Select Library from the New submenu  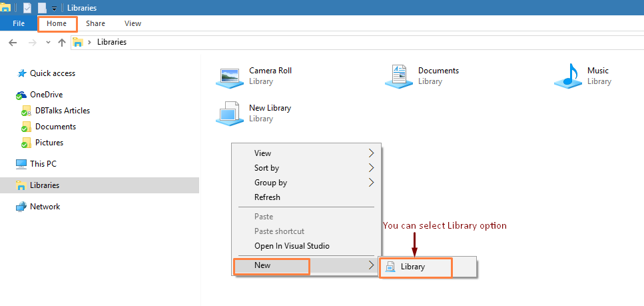tap(412, 267)
